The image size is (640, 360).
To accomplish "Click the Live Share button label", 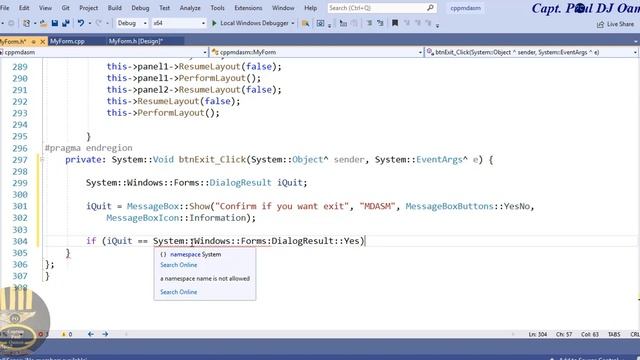I will pos(620,24).
